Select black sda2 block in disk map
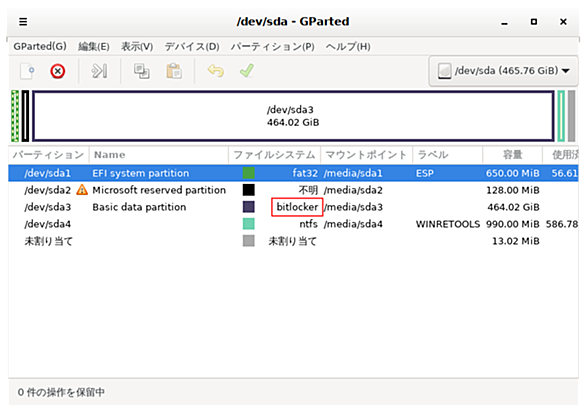This screenshot has height=413, width=586. click(x=25, y=116)
